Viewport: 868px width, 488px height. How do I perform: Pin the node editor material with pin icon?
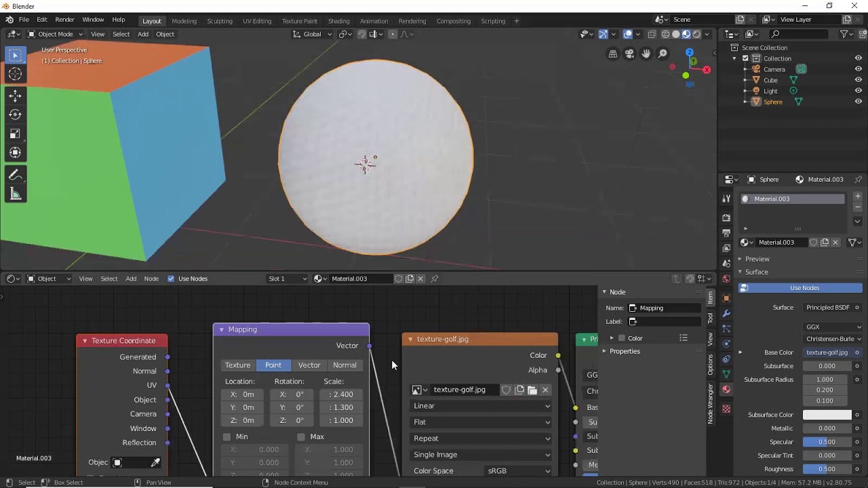435,279
